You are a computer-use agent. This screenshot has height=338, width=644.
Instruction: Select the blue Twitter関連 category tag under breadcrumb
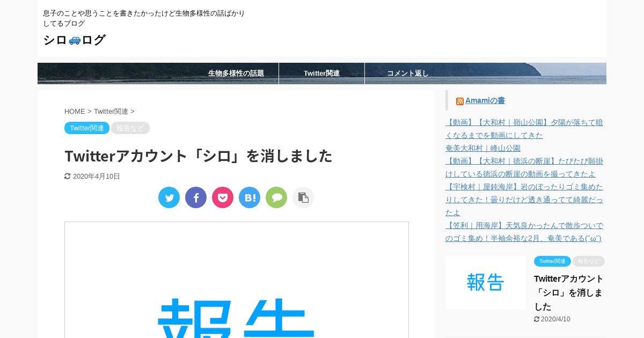coord(87,128)
